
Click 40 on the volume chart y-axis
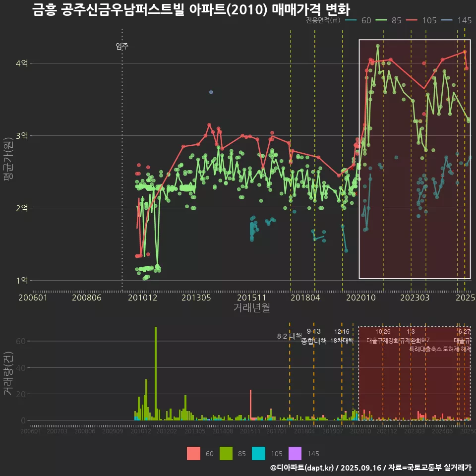click(x=21, y=367)
